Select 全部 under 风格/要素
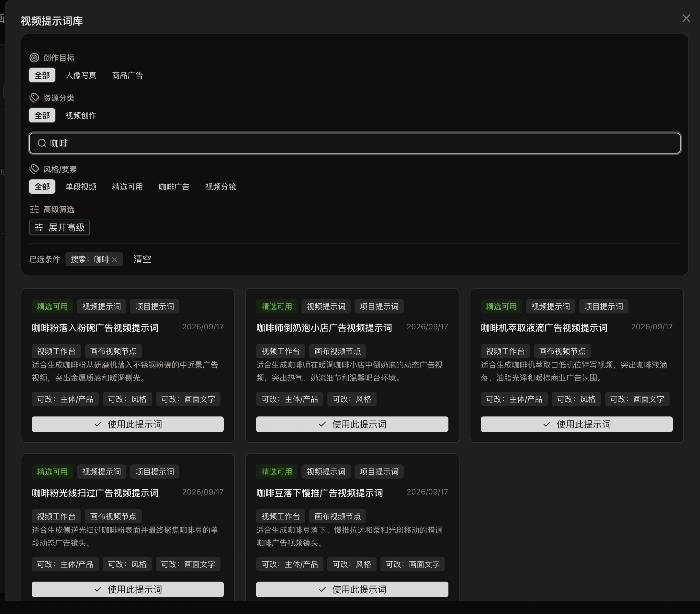This screenshot has height=614, width=700. [42, 187]
